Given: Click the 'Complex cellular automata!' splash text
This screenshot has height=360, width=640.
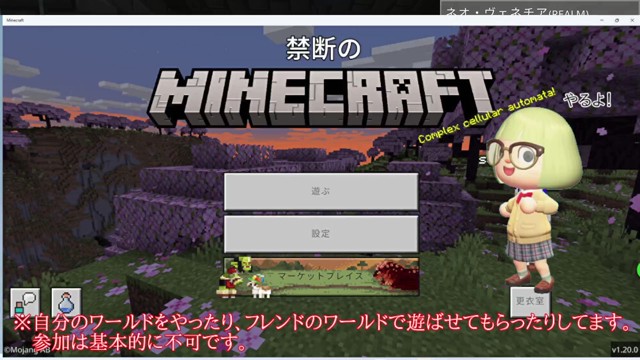Looking at the screenshot, I should 487,115.
